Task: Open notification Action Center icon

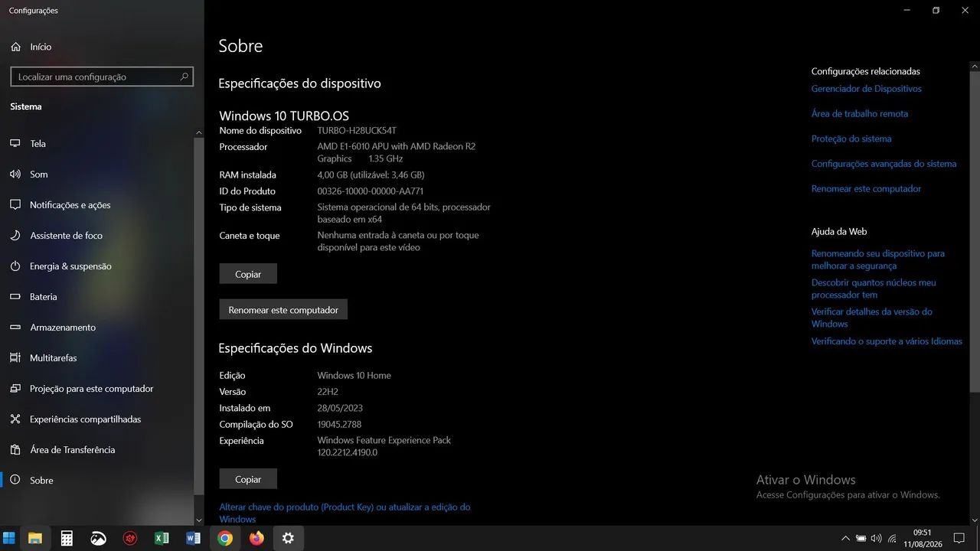Action: pyautogui.click(x=959, y=538)
